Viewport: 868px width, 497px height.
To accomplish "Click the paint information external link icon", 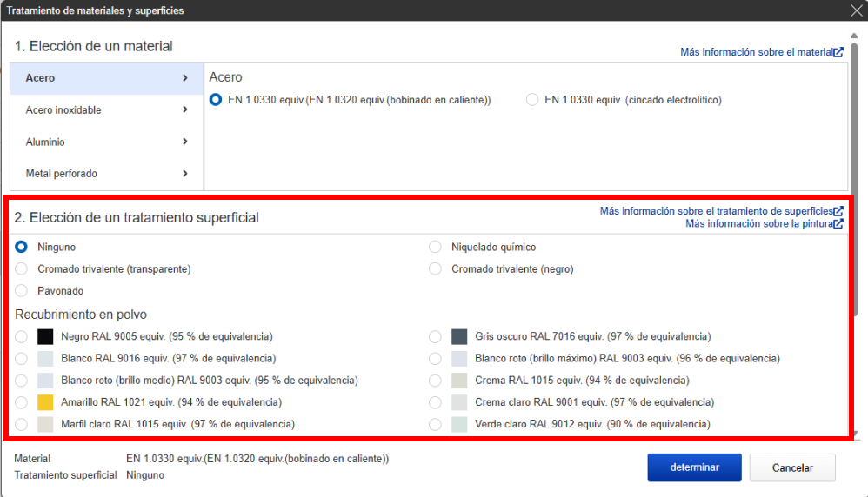I will (838, 224).
